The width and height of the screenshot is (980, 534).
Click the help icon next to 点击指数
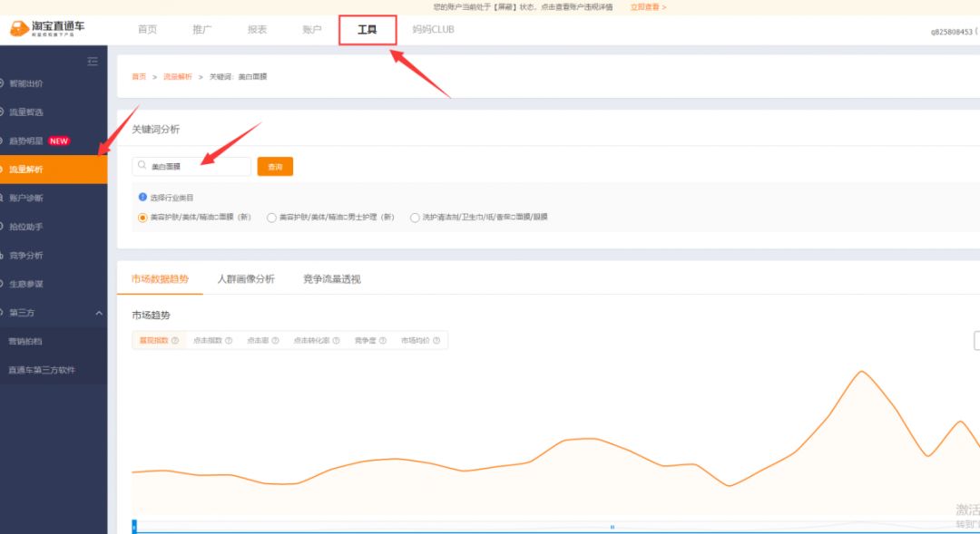[229, 341]
